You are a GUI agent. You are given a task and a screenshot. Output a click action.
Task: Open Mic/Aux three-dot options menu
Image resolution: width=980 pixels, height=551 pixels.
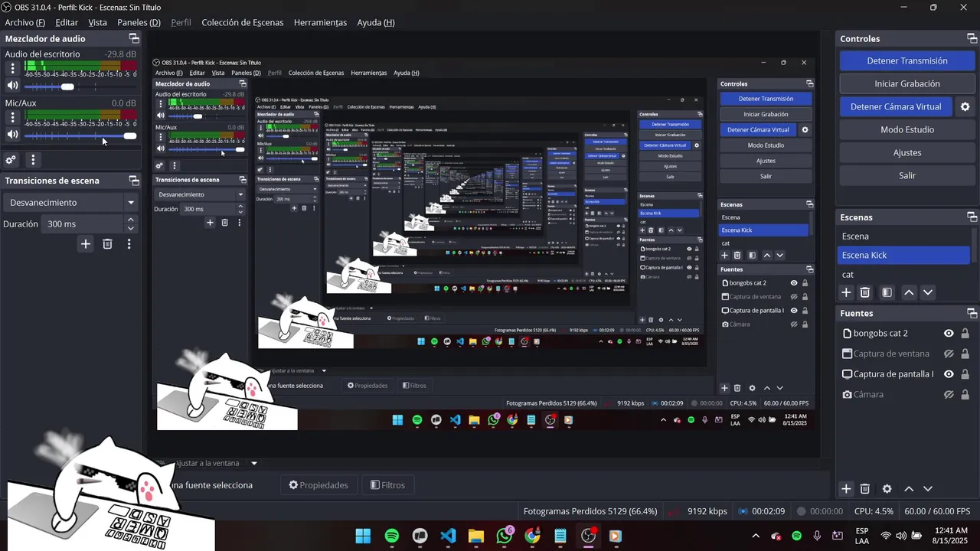click(x=12, y=117)
